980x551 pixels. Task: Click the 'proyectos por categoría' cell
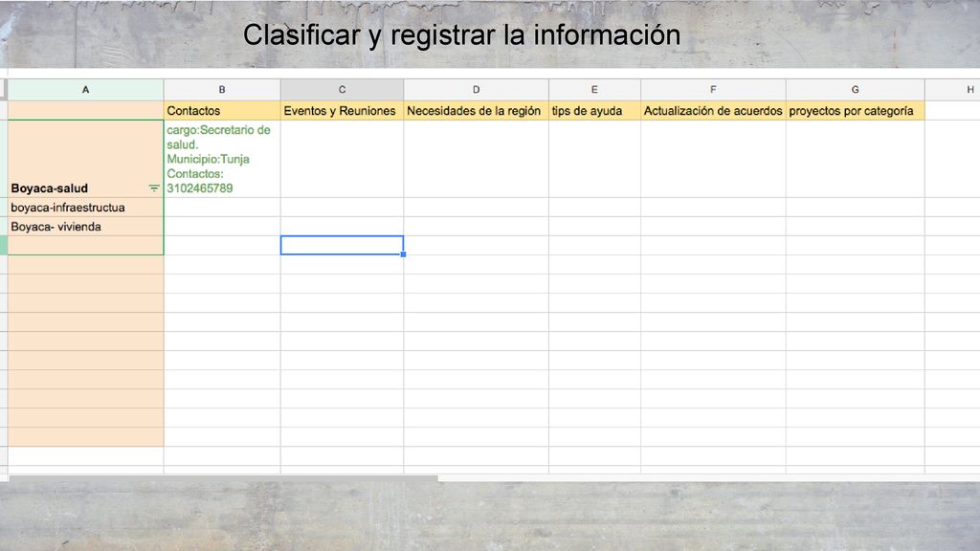pyautogui.click(x=855, y=111)
